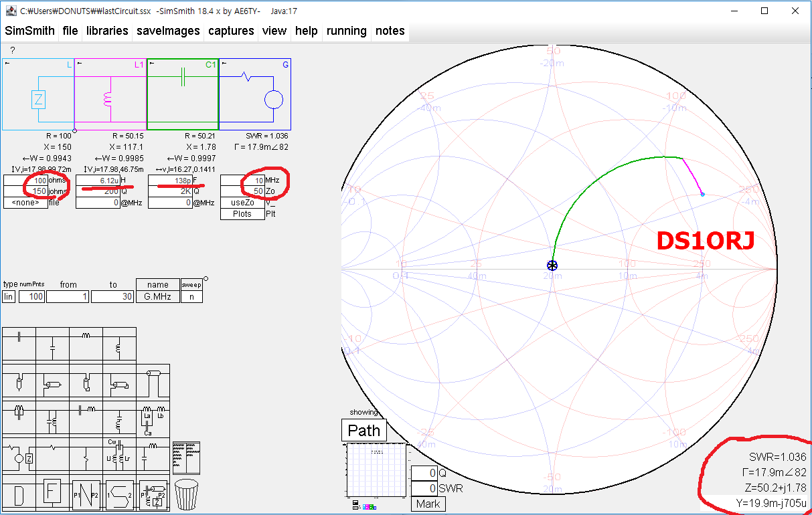
Task: Toggle the sweep n setting
Action: click(191, 296)
